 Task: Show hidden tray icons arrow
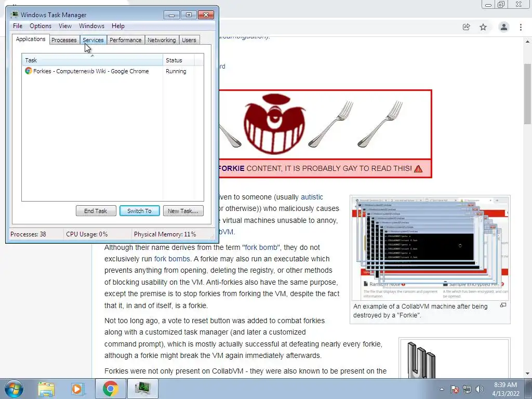442,389
